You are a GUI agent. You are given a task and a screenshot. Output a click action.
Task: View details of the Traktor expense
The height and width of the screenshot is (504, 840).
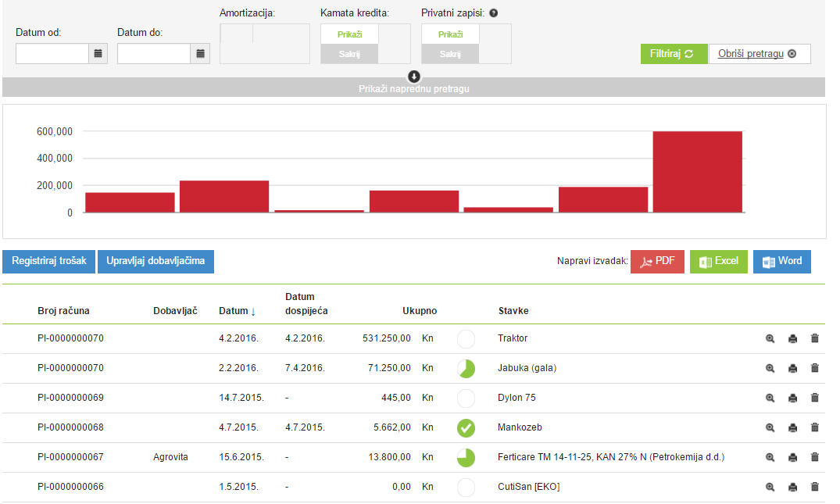click(x=770, y=338)
